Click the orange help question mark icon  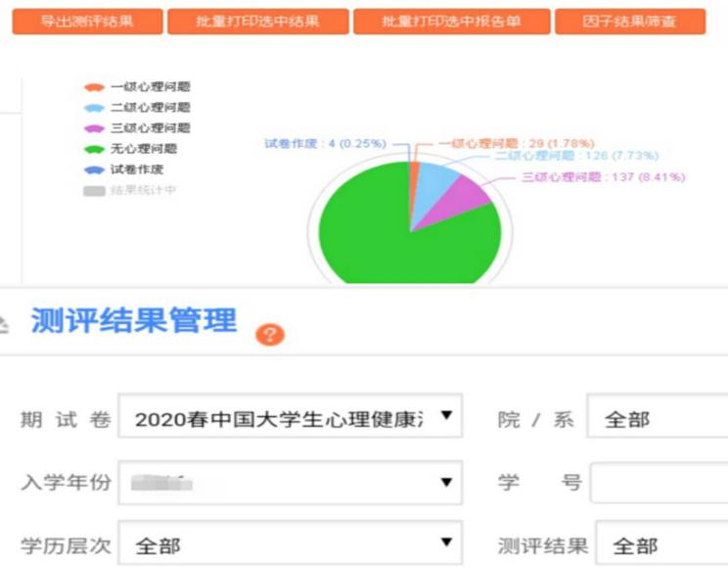[x=270, y=335]
